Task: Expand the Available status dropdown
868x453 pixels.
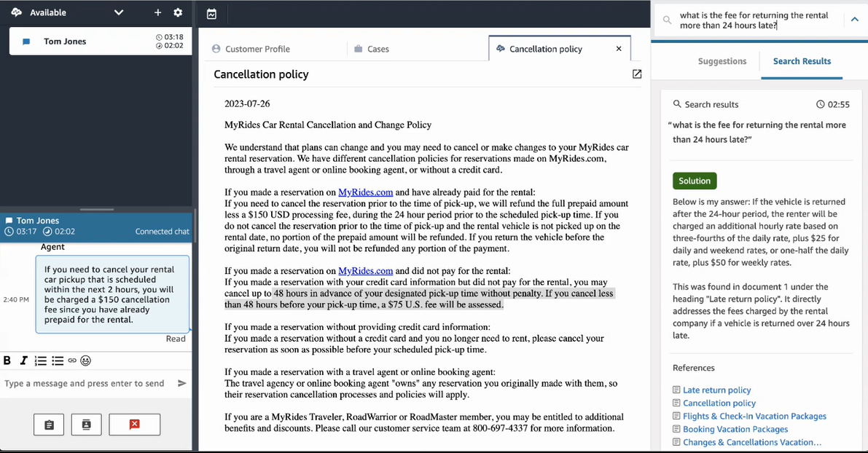Action: [118, 12]
